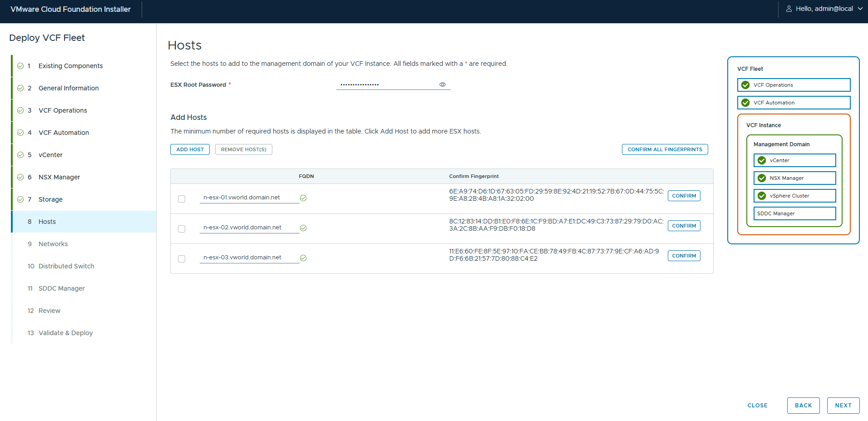This screenshot has height=421, width=868.
Task: Select checkbox for host n-esx-02.vworld.domain.net
Action: click(182, 229)
